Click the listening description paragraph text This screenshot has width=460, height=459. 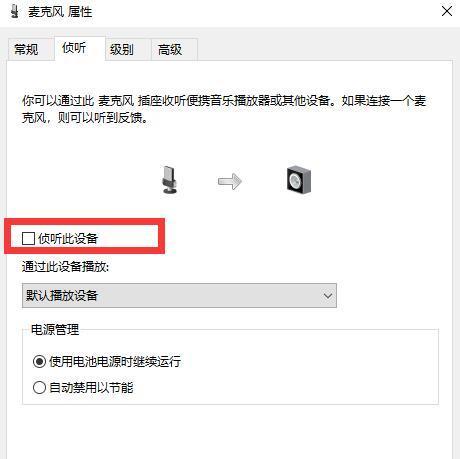(224, 109)
